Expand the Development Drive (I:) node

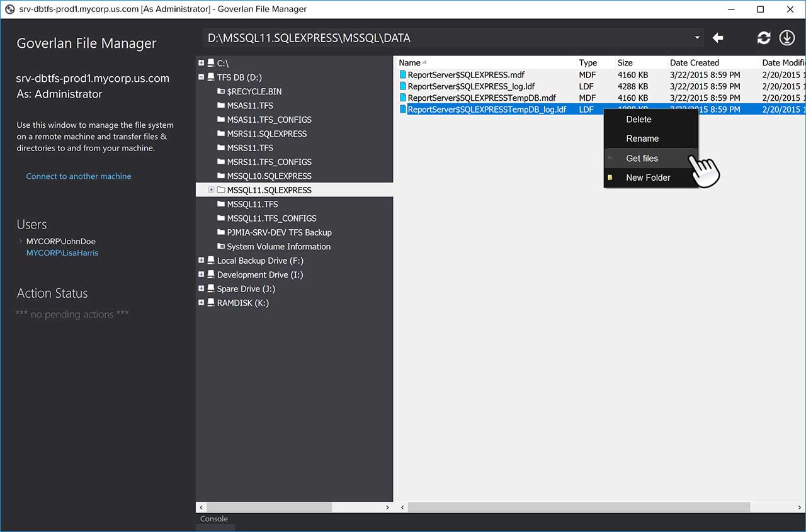pos(201,274)
